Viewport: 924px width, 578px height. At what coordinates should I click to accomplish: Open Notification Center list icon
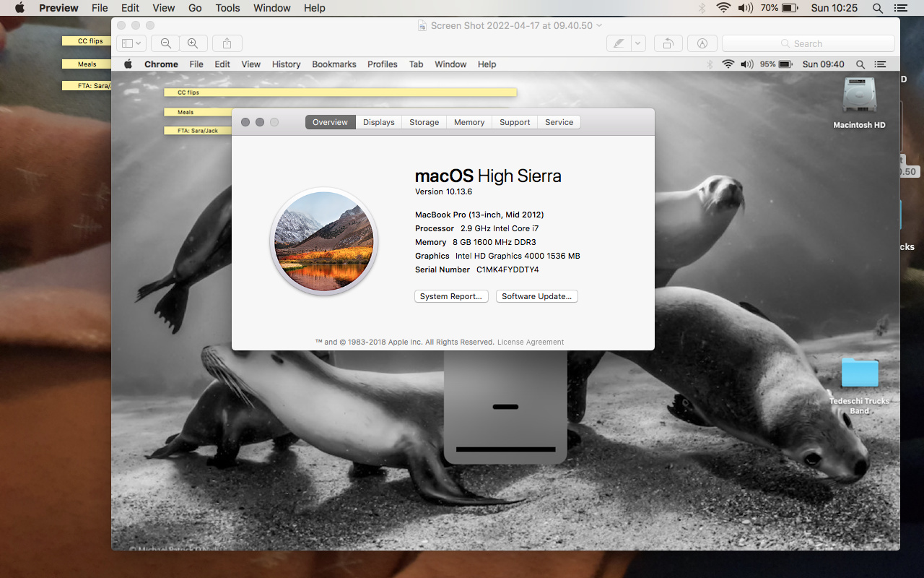pyautogui.click(x=899, y=8)
